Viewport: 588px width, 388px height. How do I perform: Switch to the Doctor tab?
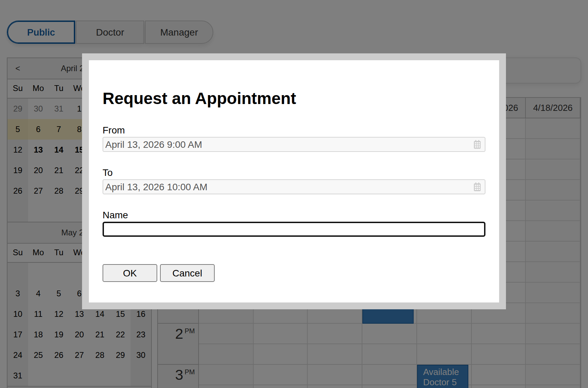(110, 32)
